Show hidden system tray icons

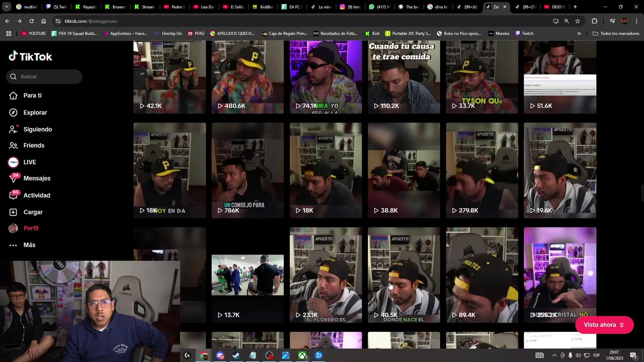pyautogui.click(x=554, y=355)
